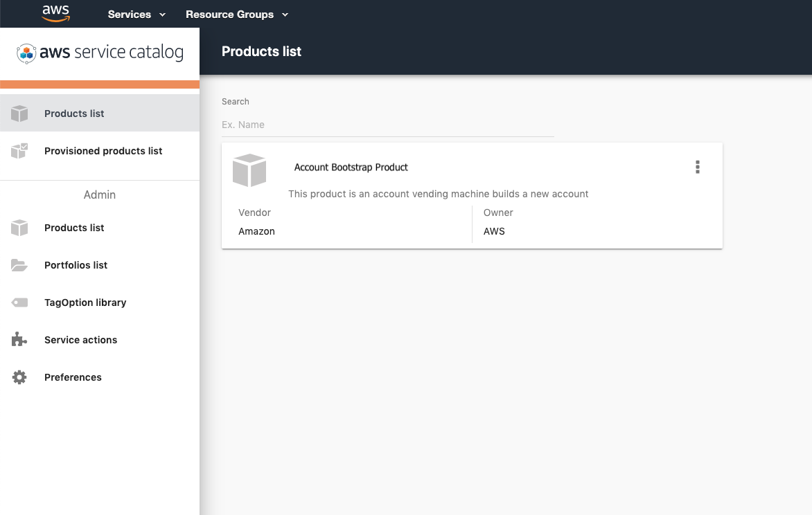
Task: Go to Provisioned products list
Action: tap(100, 151)
